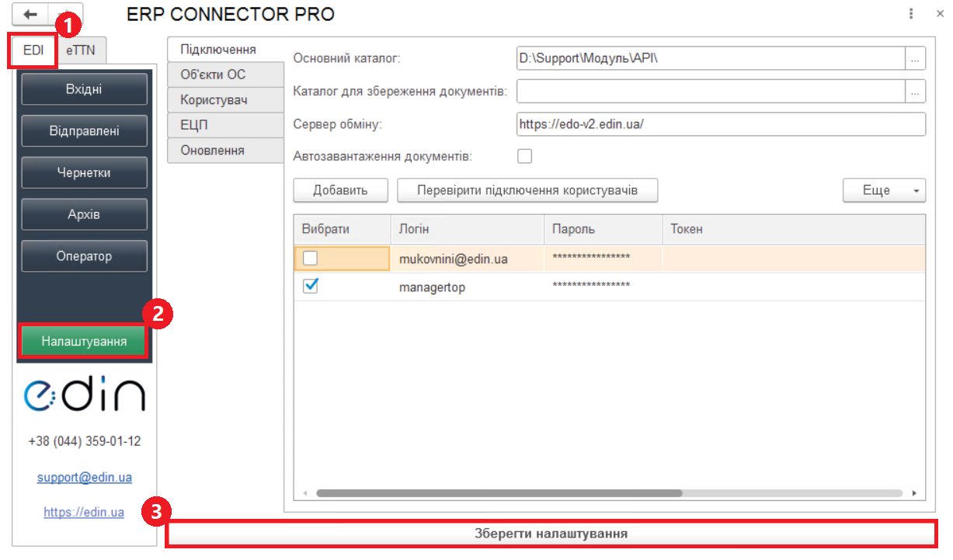Uncheck the managertop user checkbox

(311, 287)
